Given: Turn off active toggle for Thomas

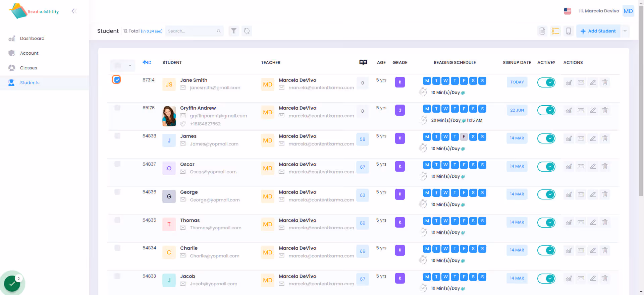Looking at the screenshot, I should [546, 222].
